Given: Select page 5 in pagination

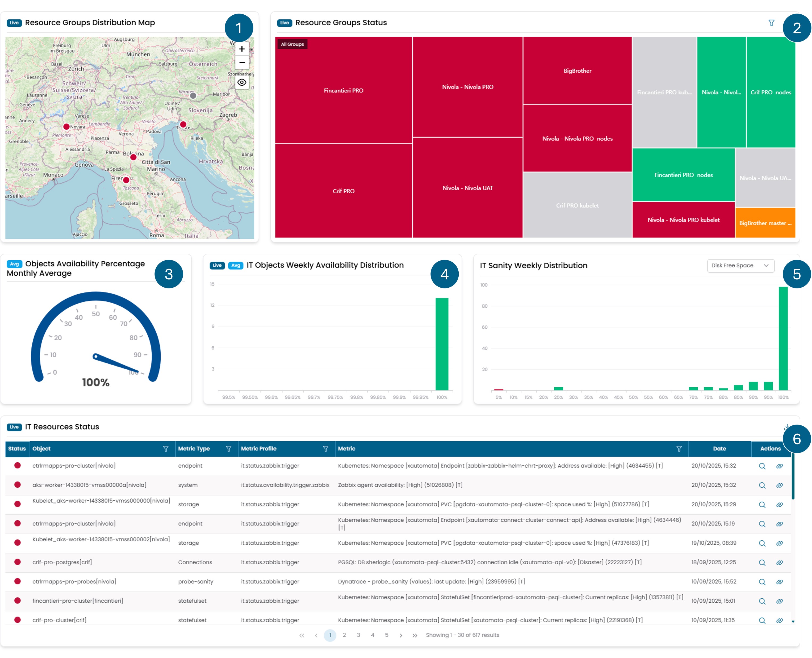Looking at the screenshot, I should pyautogui.click(x=386, y=635).
